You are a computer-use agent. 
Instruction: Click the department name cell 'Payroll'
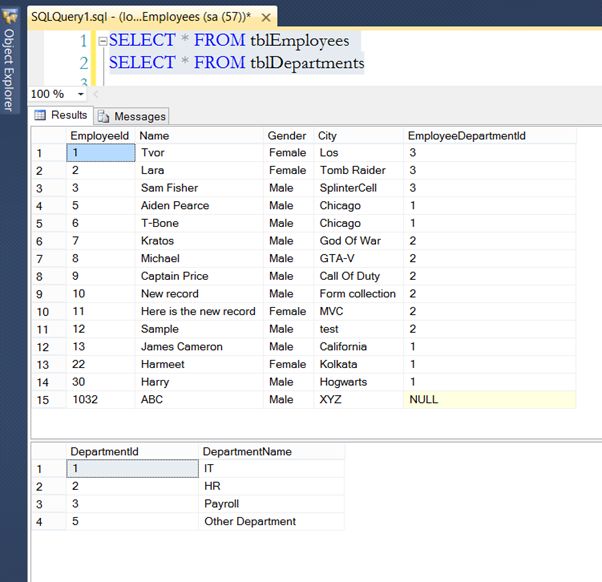[x=271, y=504]
